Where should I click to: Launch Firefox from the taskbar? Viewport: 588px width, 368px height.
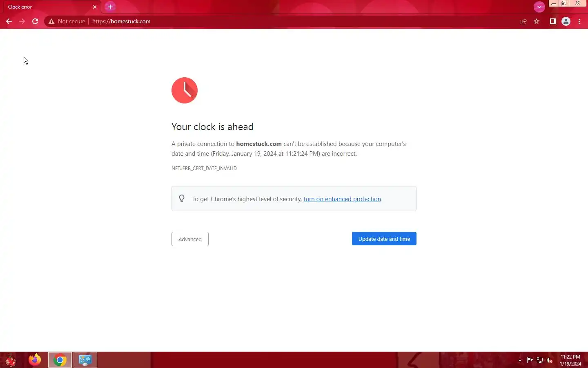point(35,360)
